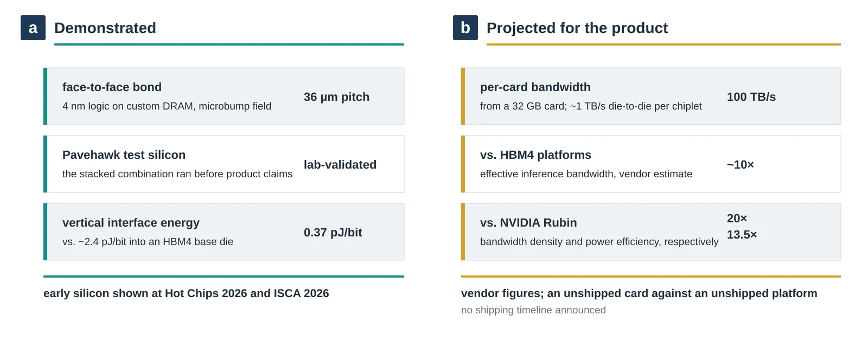Click the '36 µm pitch' value

pos(336,97)
